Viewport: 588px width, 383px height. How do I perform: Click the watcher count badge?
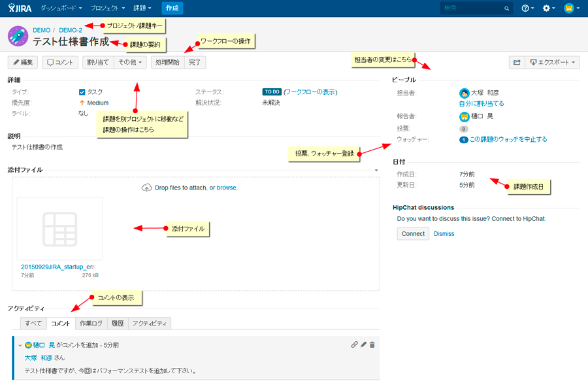tap(463, 140)
